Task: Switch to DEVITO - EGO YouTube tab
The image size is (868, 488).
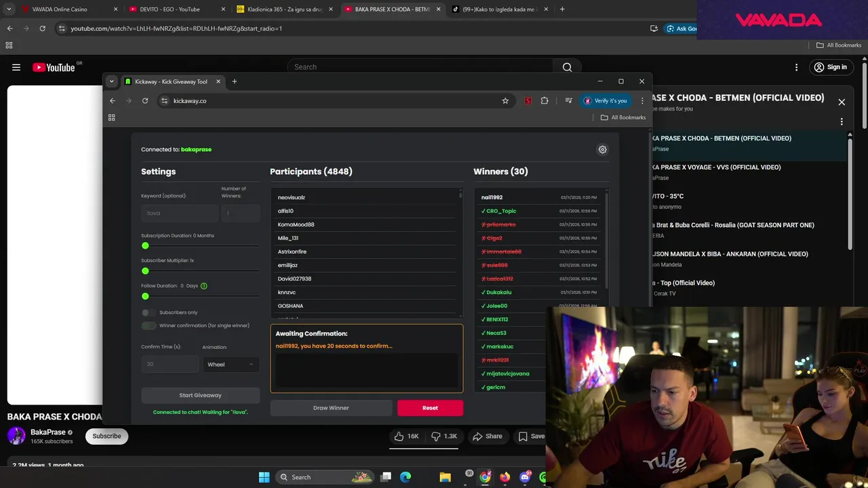Action: 176,9
